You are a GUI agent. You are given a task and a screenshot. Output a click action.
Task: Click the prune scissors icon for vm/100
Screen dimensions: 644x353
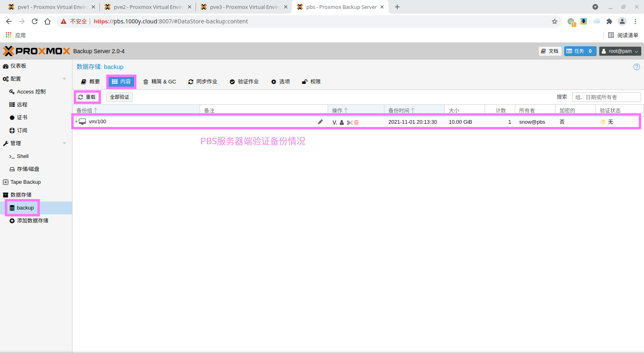pyautogui.click(x=349, y=123)
